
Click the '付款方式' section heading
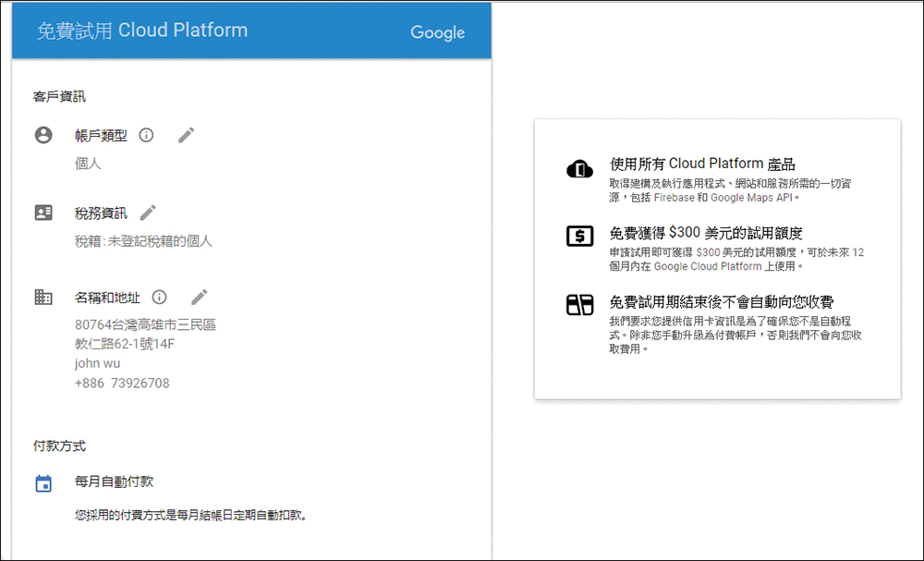[x=59, y=446]
